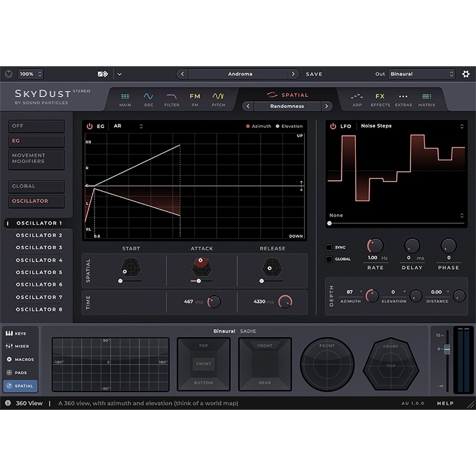Click the Attack time knob
476x476 pixels.
pos(214,302)
